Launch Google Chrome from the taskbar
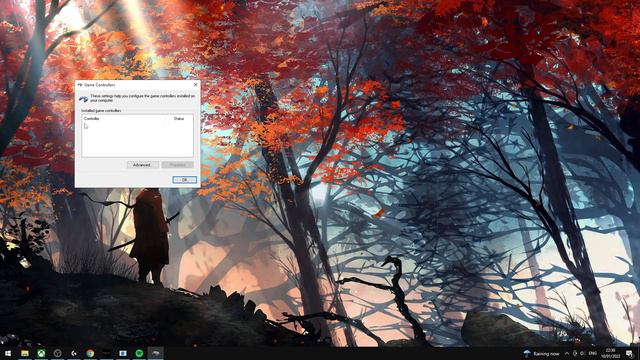The image size is (640, 360). point(90,353)
